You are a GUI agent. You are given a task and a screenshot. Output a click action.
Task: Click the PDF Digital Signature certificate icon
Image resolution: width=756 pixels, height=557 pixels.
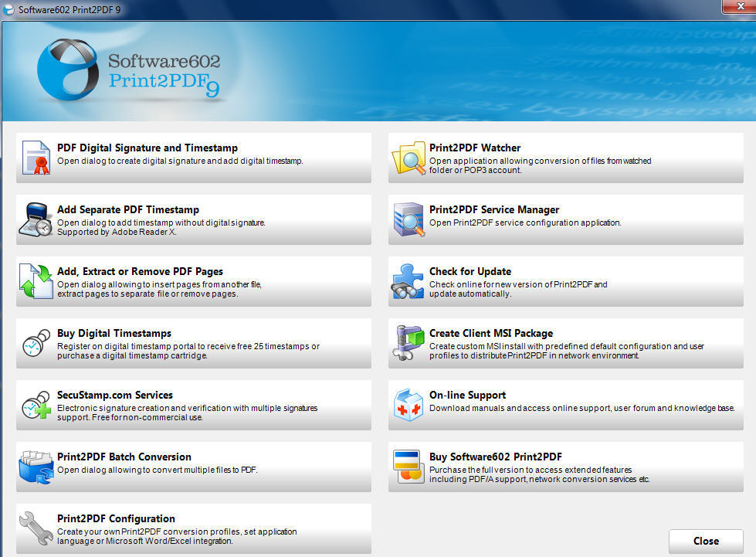coord(36,157)
